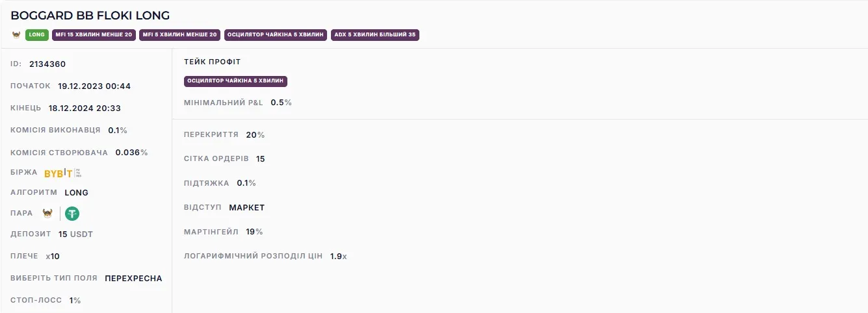Click the Тейк Профіт section heading
This screenshot has width=868, height=313.
pos(213,62)
